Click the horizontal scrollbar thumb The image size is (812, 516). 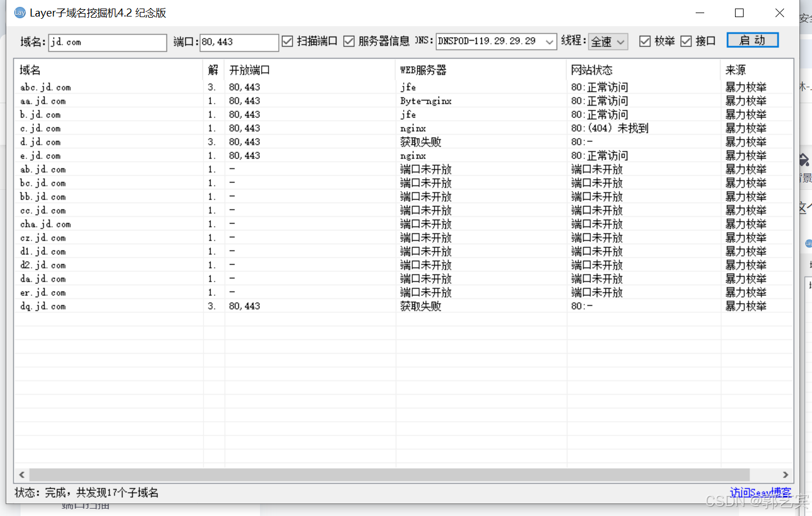tap(389, 474)
